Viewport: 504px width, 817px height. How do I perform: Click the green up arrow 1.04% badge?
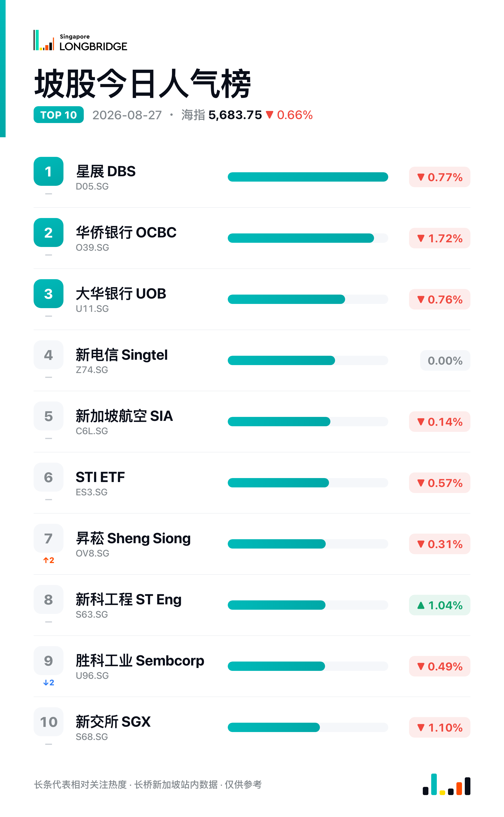coord(439,605)
